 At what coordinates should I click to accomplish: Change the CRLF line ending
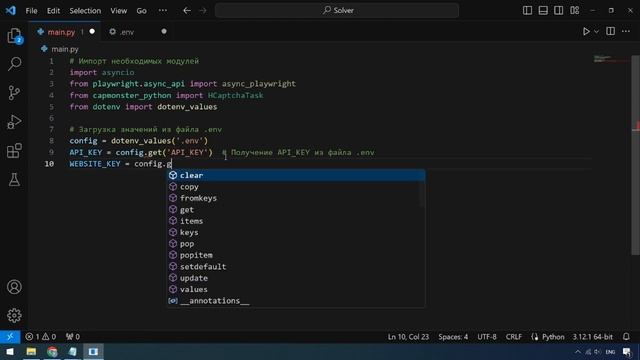point(513,337)
